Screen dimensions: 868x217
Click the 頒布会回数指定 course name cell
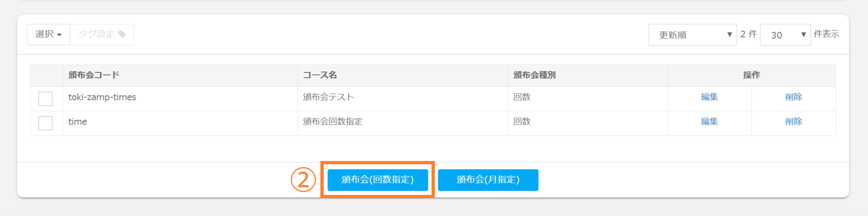[x=332, y=122]
